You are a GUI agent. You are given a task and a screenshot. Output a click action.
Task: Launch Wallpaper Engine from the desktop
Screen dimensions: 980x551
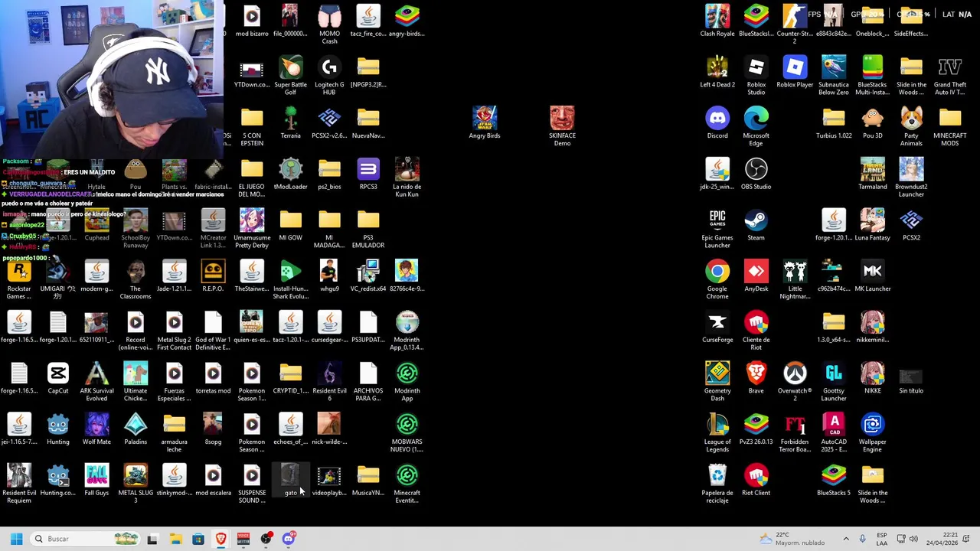872,432
